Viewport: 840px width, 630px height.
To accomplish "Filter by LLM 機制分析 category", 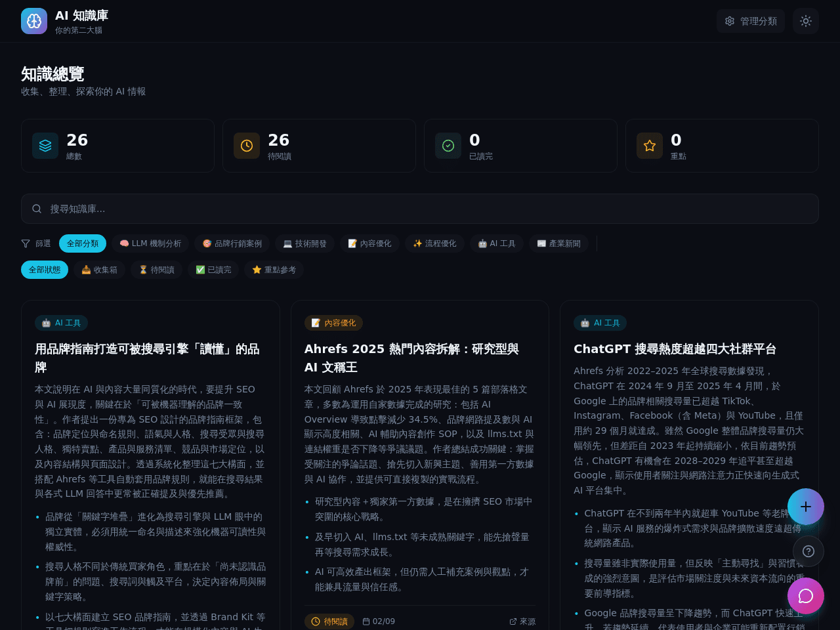I will pyautogui.click(x=150, y=243).
